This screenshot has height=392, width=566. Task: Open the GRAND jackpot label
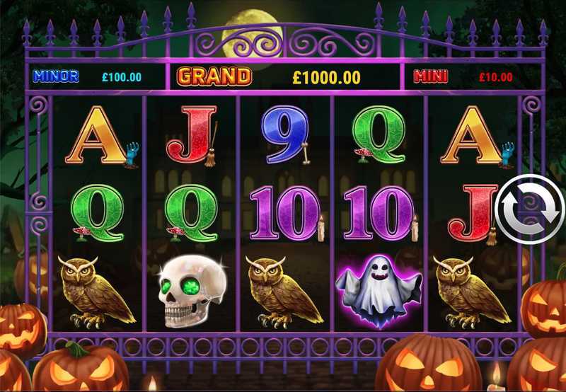point(214,76)
